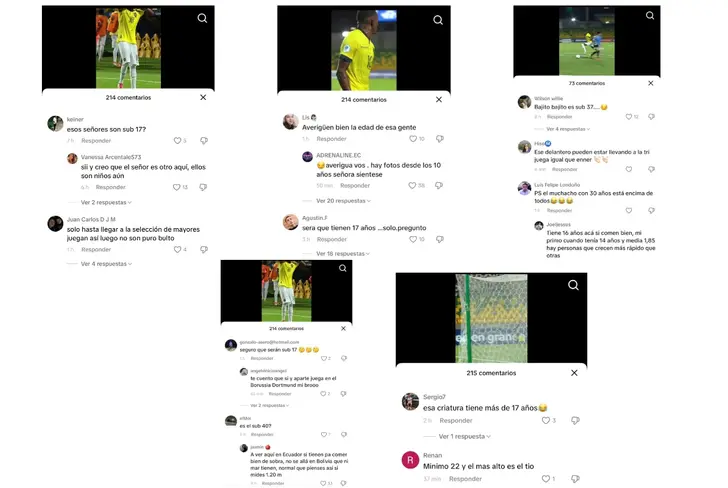Reply to Lis's comment via Responder
This screenshot has width=728, height=488.
coord(331,139)
